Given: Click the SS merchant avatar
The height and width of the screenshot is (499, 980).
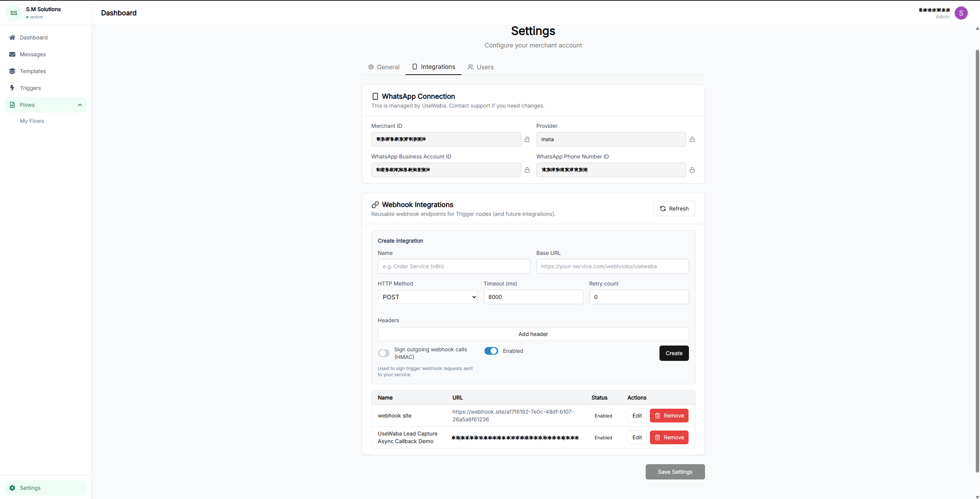Looking at the screenshot, I should (14, 13).
